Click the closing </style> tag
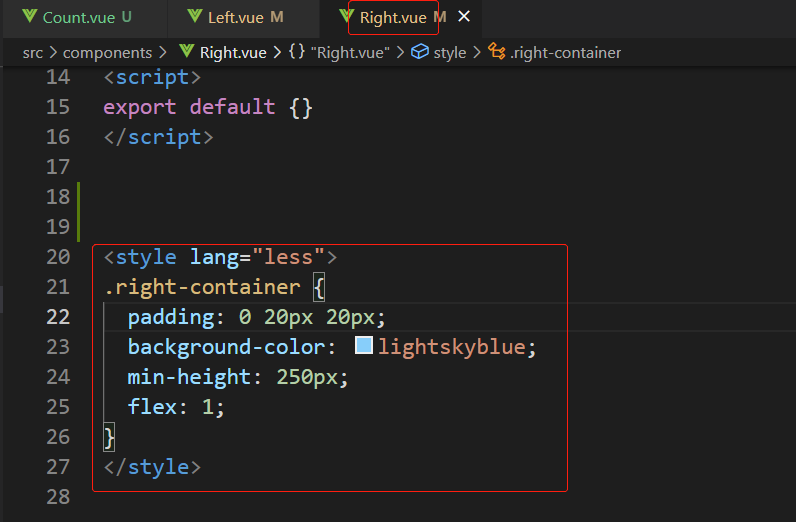The height and width of the screenshot is (522, 796). 152,467
